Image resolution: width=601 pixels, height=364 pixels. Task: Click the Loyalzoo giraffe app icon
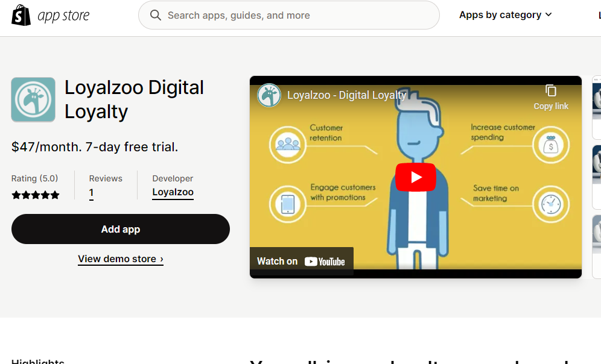(x=33, y=99)
